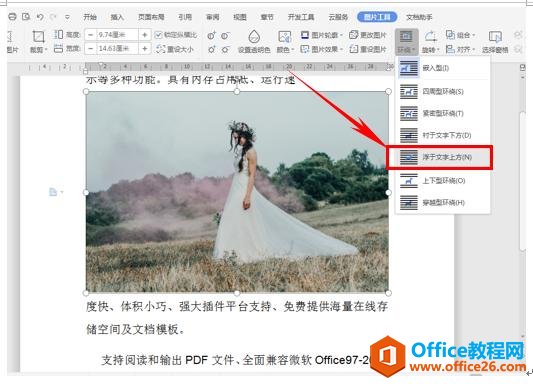Choose 衬于文字下方(D) option

(x=443, y=135)
